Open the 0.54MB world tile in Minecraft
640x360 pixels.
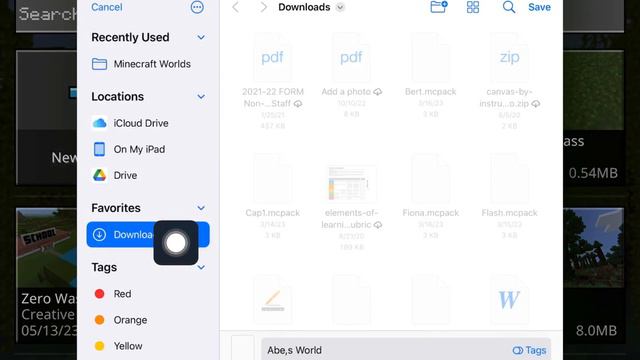pyautogui.click(x=593, y=118)
